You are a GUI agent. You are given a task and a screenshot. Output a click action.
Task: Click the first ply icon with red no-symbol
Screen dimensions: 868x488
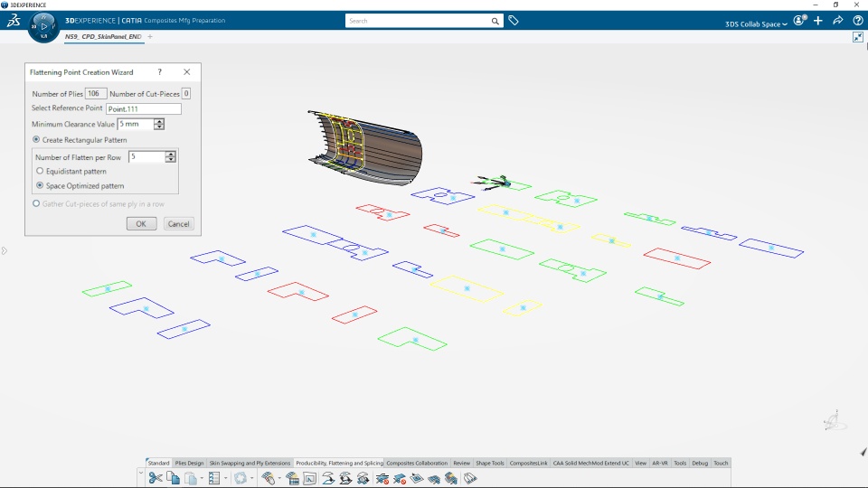pyautogui.click(x=382, y=478)
